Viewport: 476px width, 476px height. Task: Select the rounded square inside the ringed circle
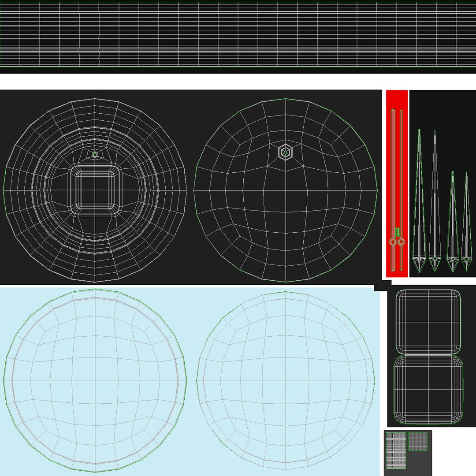pos(95,190)
